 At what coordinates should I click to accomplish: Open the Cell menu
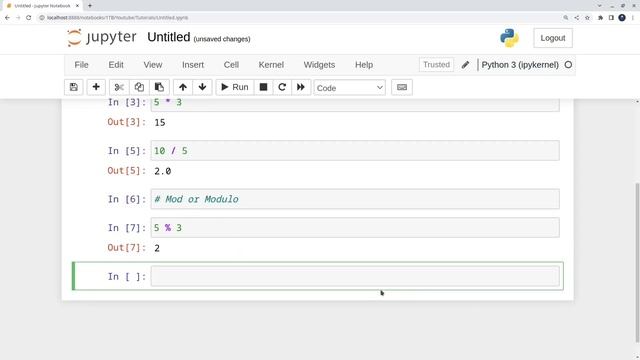pos(231,65)
